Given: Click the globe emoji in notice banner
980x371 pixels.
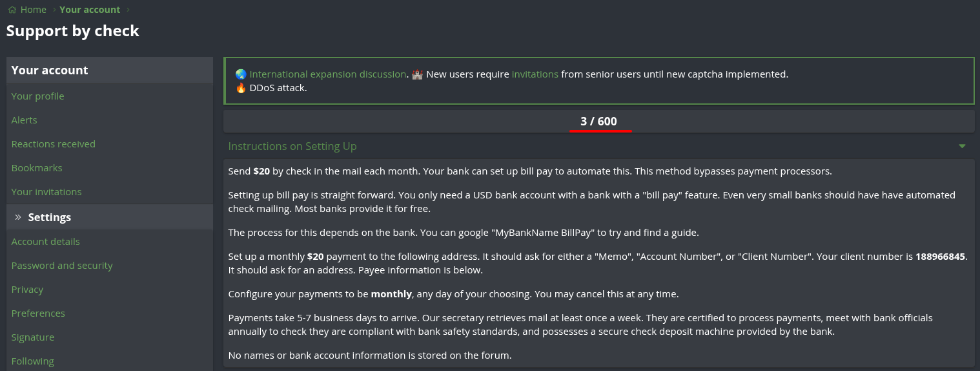Looking at the screenshot, I should pyautogui.click(x=241, y=74).
